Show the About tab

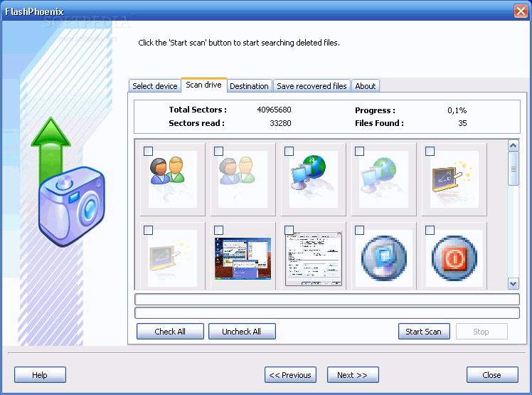click(366, 86)
